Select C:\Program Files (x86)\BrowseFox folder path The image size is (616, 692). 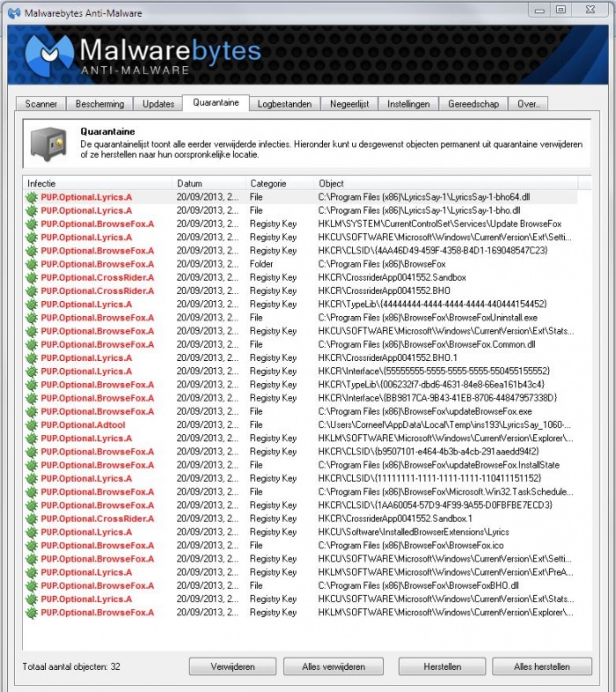(382, 264)
